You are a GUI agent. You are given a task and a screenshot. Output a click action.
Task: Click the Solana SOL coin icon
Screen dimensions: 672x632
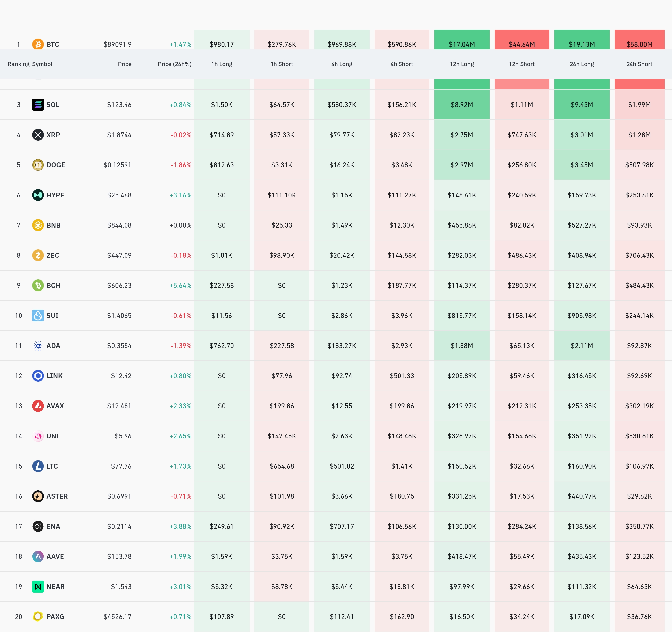38,105
